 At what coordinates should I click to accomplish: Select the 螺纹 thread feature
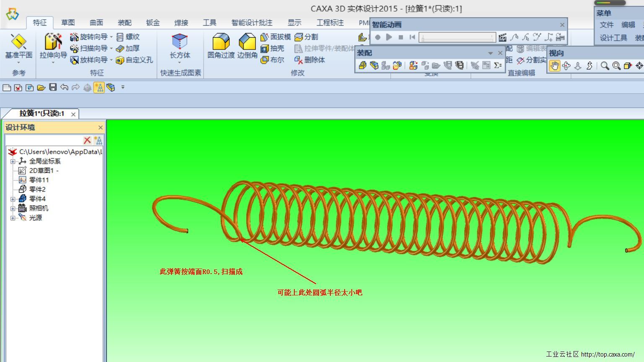click(128, 37)
